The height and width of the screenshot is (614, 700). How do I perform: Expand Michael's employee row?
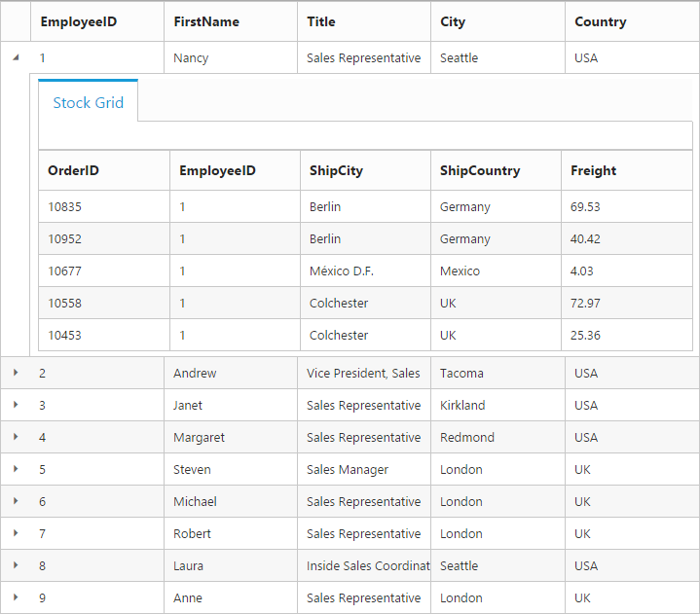click(16, 501)
